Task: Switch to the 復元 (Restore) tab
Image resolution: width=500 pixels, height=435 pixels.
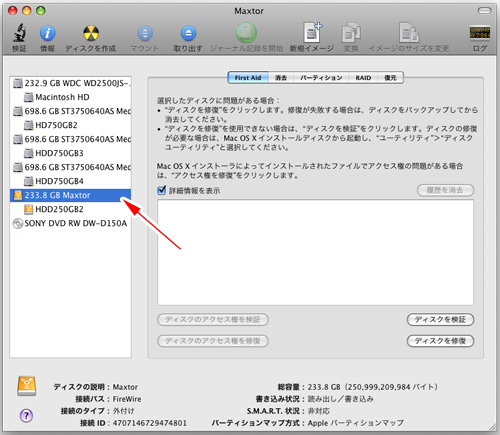Action: [x=390, y=78]
